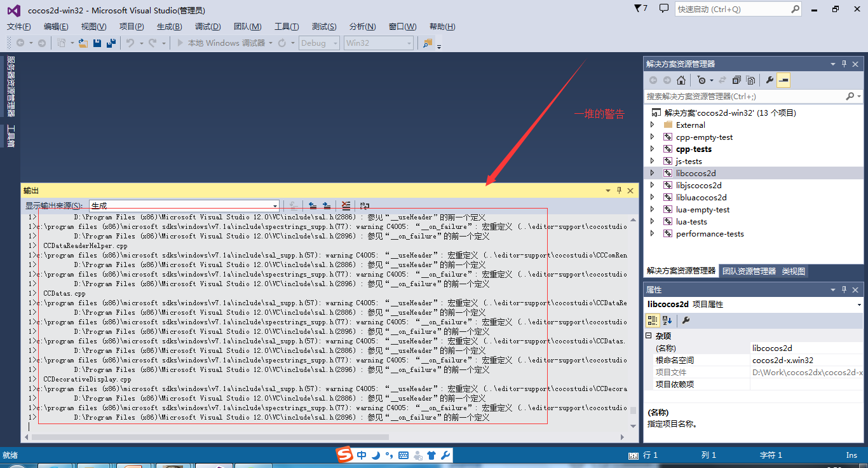Open the notifications flag icon in title bar
The height and width of the screenshot is (468, 868).
coord(641,8)
